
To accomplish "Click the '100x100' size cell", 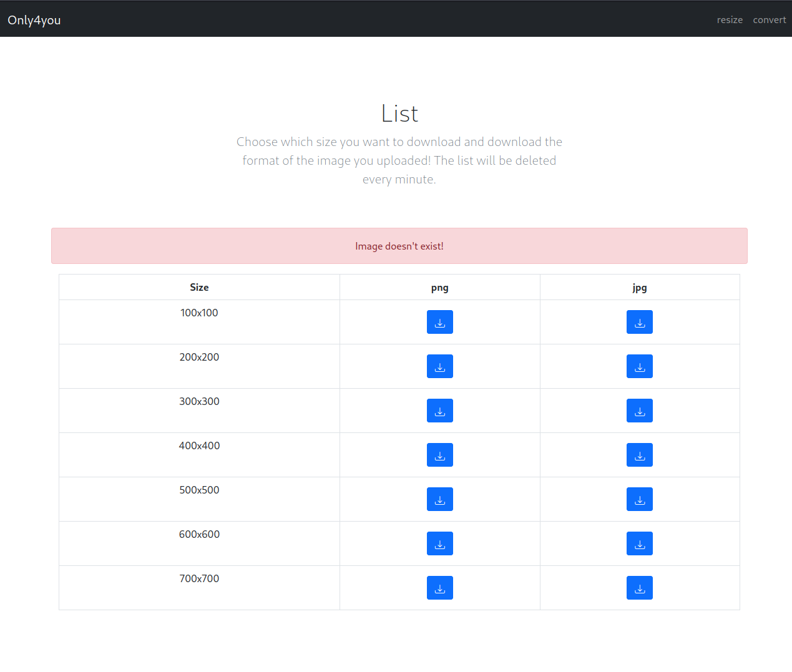I will coord(199,322).
